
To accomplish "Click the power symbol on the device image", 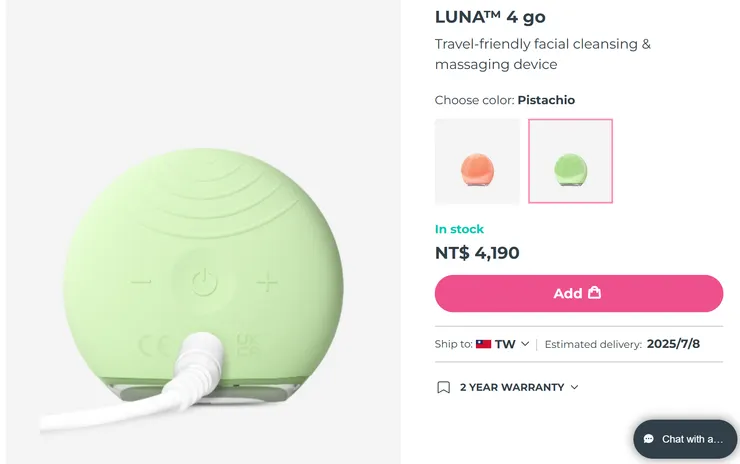I will [x=204, y=282].
